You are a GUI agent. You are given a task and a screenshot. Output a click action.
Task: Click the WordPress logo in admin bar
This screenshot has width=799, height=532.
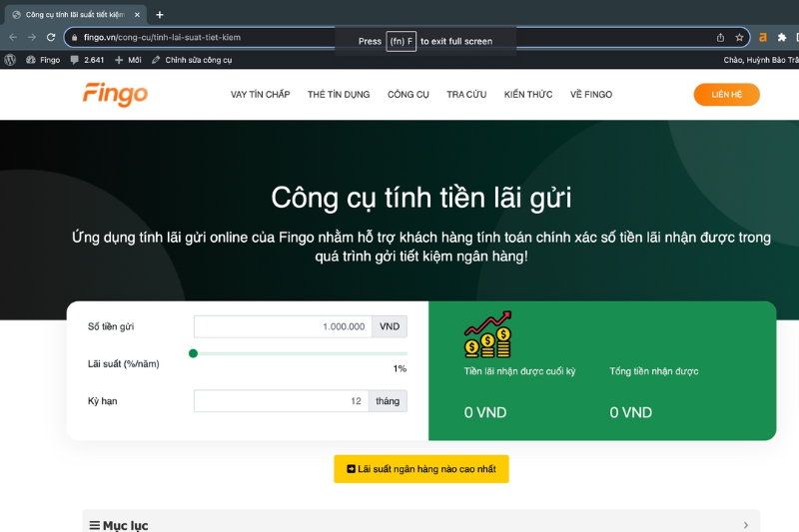pos(10,60)
